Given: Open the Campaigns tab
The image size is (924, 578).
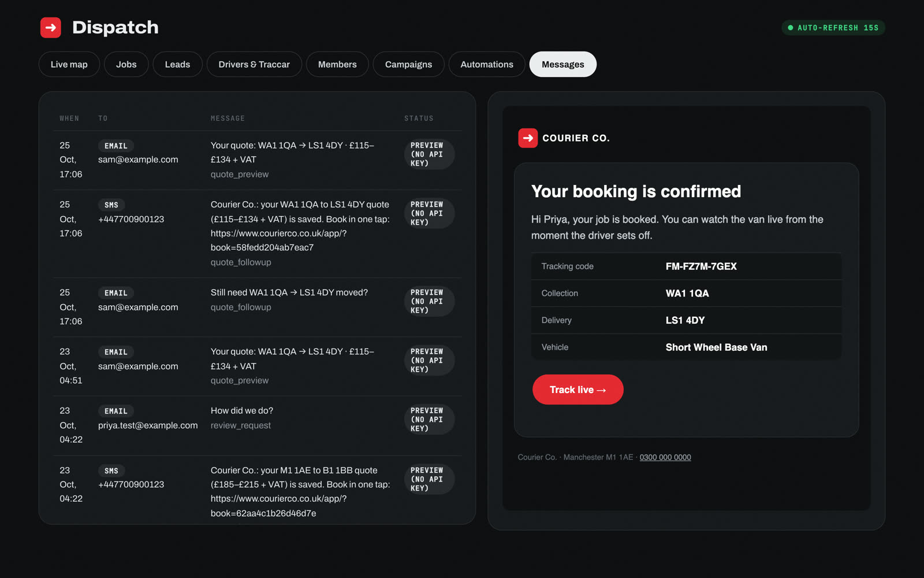Looking at the screenshot, I should (x=408, y=64).
